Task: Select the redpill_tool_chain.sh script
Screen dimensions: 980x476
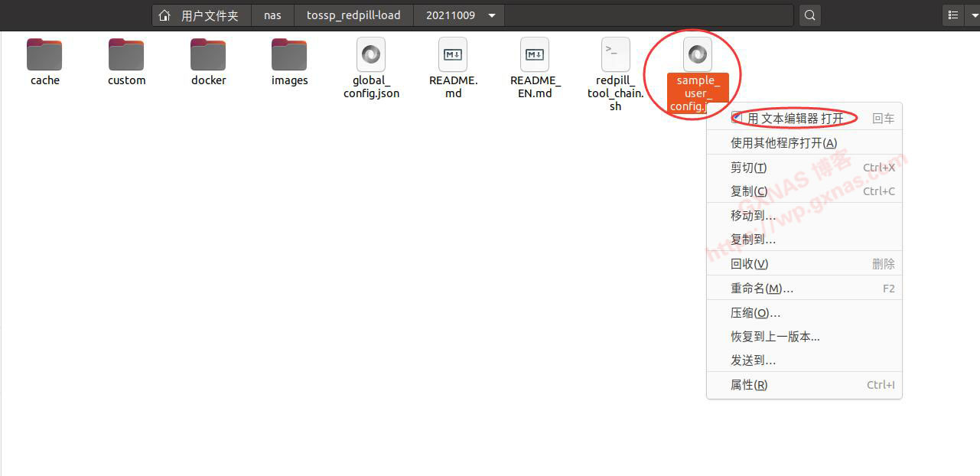Action: 616,55
